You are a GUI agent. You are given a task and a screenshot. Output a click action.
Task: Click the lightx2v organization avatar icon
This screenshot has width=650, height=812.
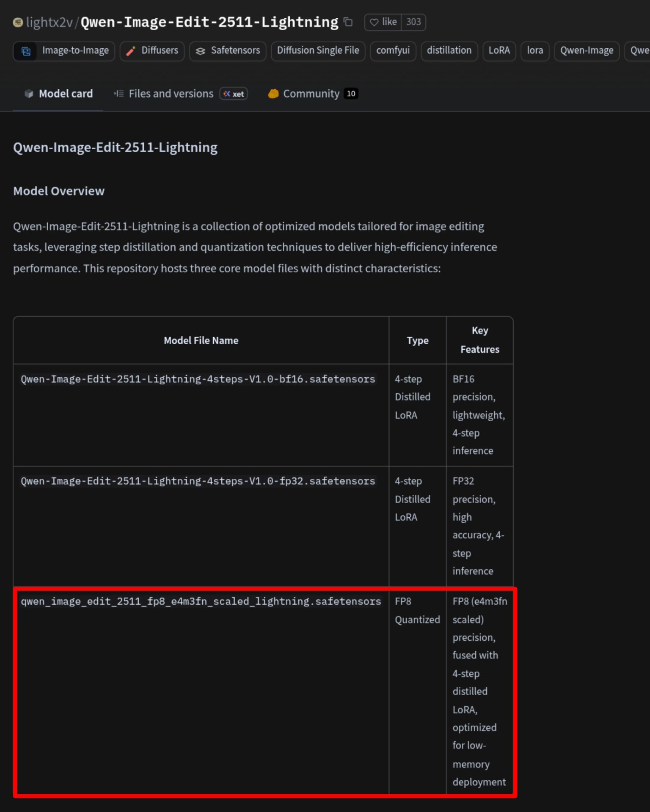(18, 22)
